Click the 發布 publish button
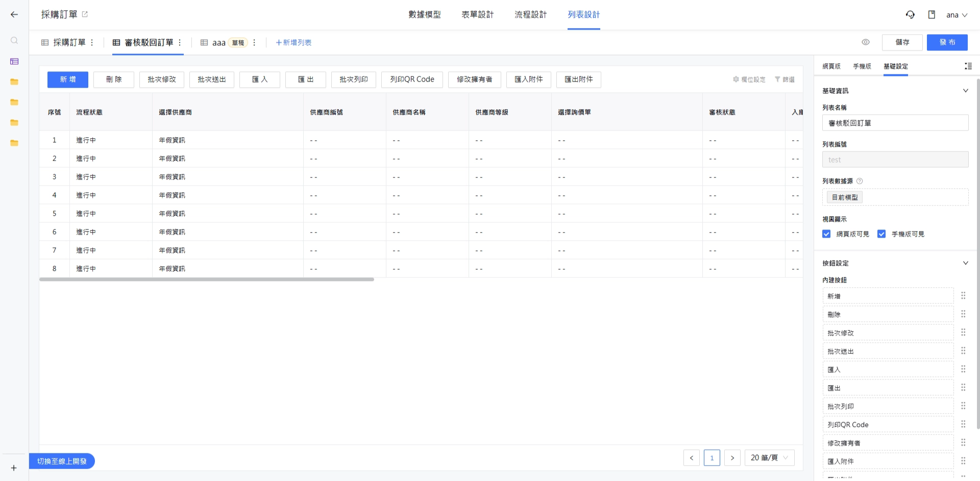 click(947, 42)
